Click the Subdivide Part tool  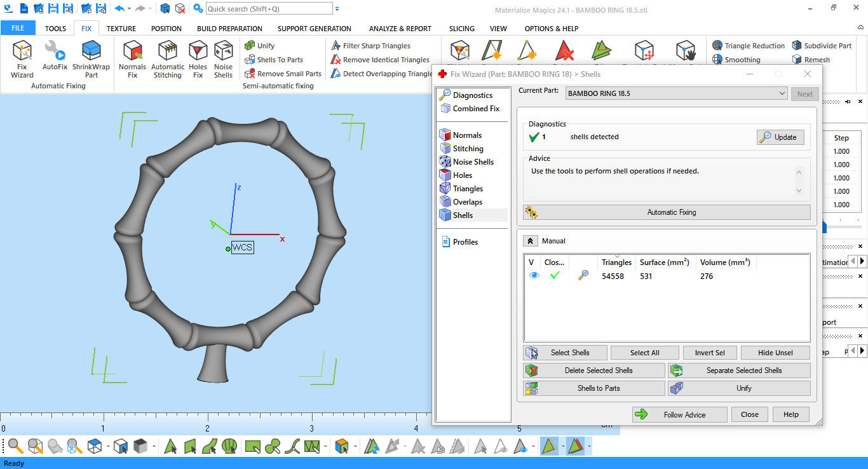[x=822, y=46]
